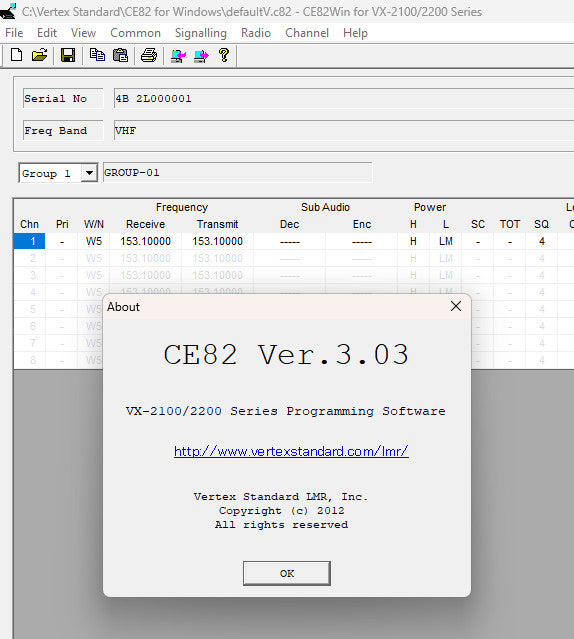
Task: Click channel 2 row number
Action: pyautogui.click(x=29, y=258)
